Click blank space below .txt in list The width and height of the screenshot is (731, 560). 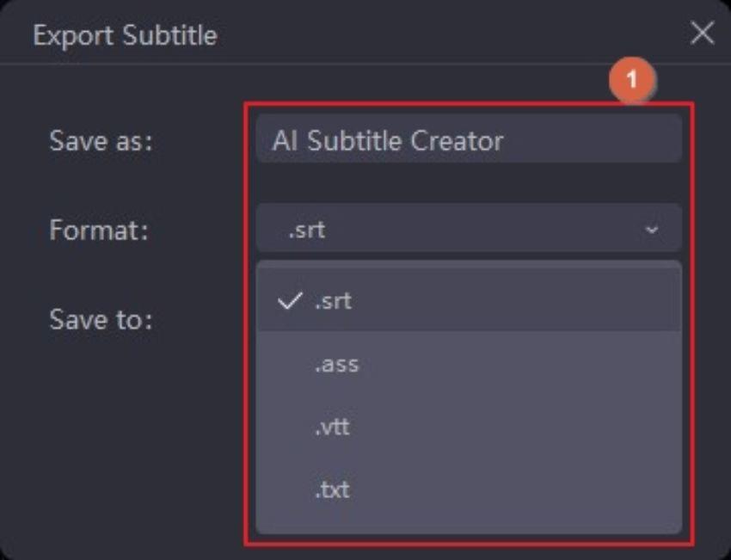coord(469,521)
